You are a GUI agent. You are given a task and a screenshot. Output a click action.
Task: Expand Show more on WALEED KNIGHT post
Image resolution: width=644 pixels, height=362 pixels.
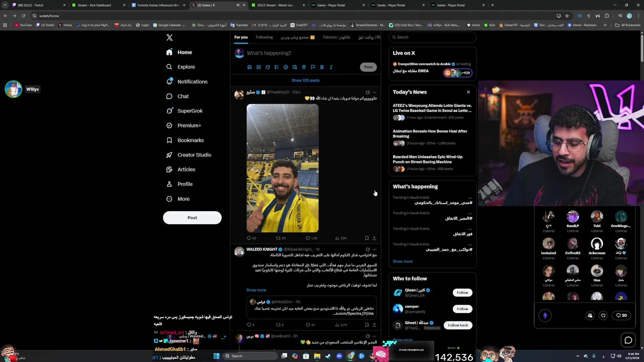256,290
